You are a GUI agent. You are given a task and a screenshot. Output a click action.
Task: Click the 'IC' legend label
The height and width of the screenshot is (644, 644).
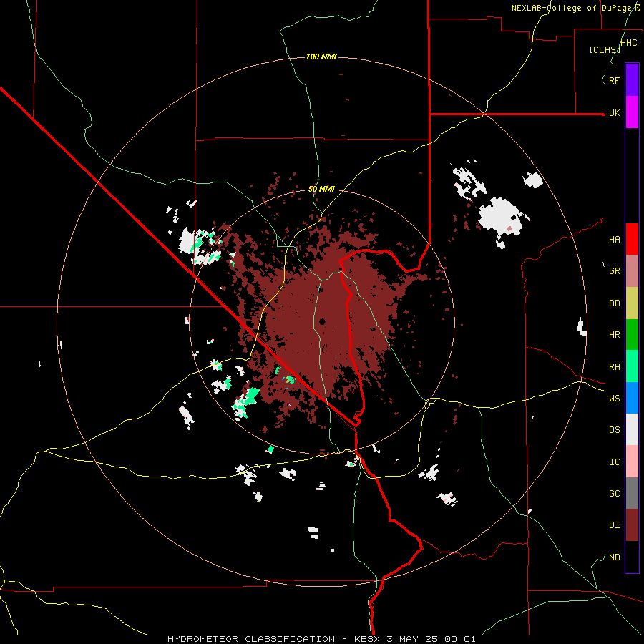(615, 462)
